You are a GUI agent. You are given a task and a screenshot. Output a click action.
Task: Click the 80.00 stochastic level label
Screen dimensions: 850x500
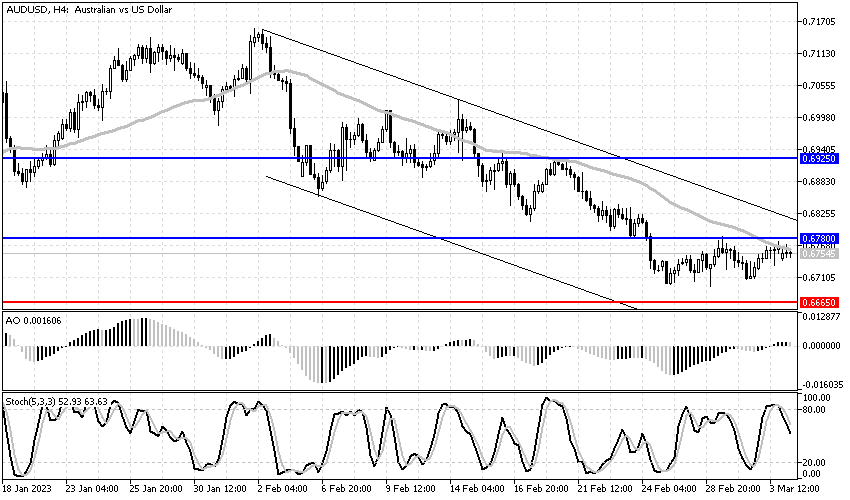(x=816, y=410)
